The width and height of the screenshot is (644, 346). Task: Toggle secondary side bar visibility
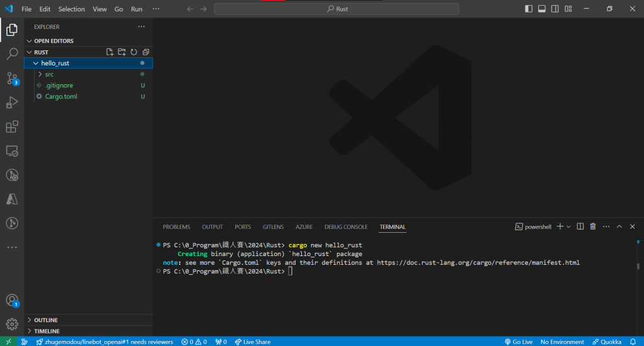[x=555, y=9]
